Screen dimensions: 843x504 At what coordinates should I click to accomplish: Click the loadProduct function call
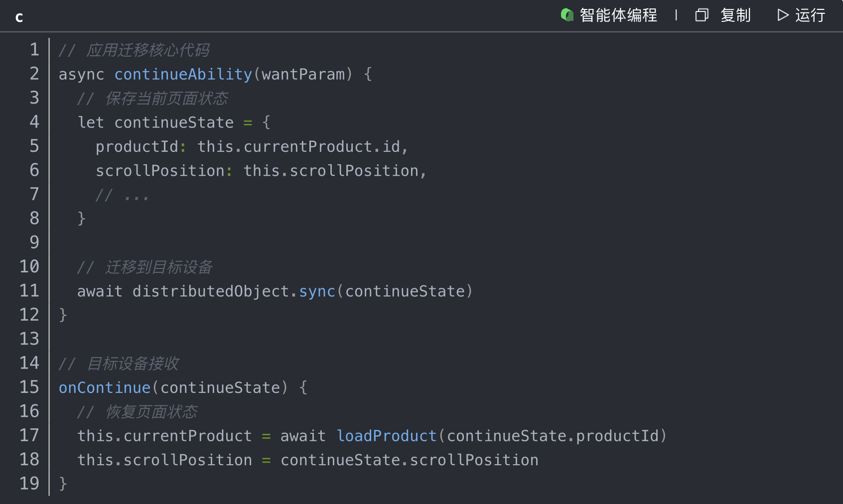[387, 436]
